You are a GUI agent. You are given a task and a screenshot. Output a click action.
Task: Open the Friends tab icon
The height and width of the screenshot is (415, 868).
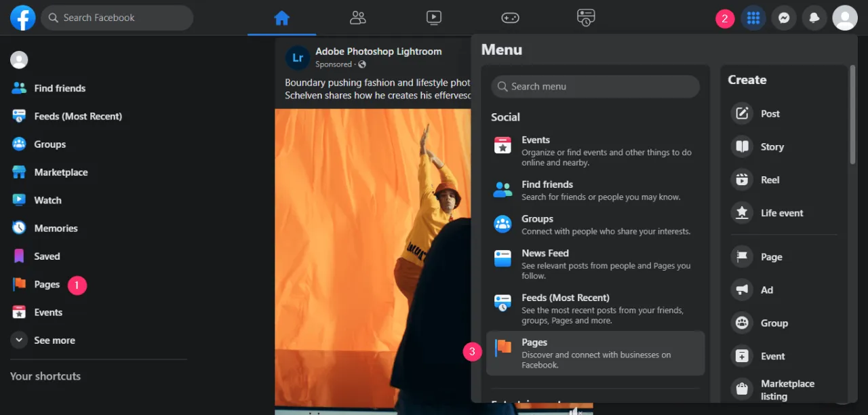point(357,18)
